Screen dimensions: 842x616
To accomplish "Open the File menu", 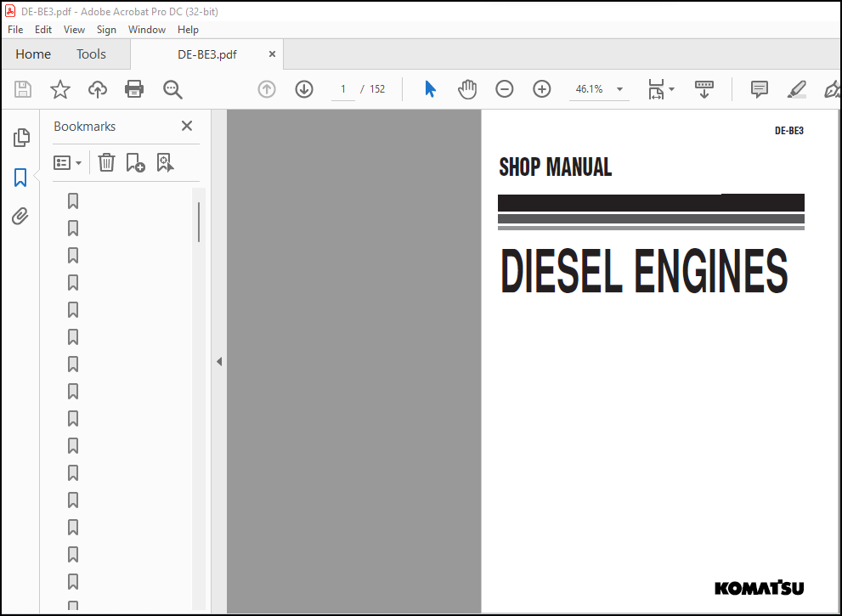I will (15, 30).
